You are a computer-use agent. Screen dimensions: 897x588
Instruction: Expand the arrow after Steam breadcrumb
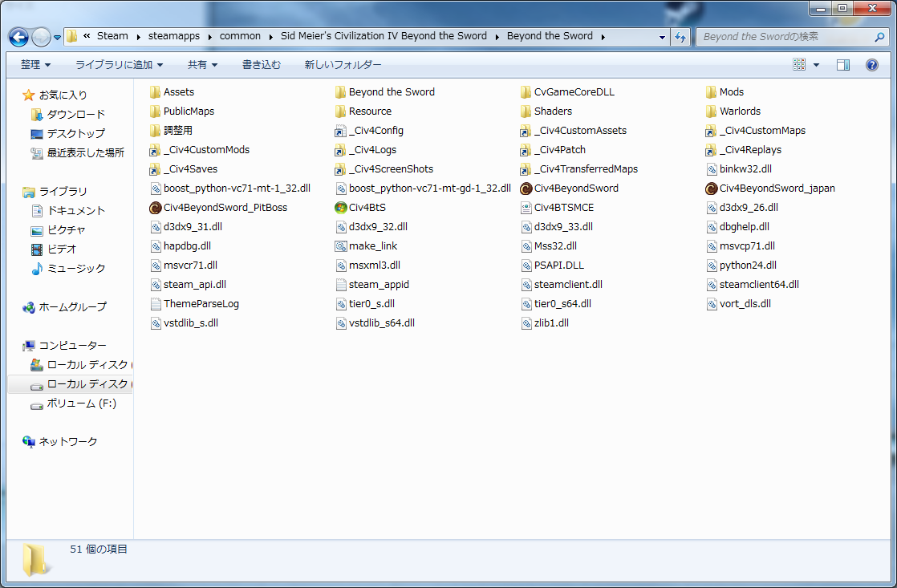[x=138, y=37]
